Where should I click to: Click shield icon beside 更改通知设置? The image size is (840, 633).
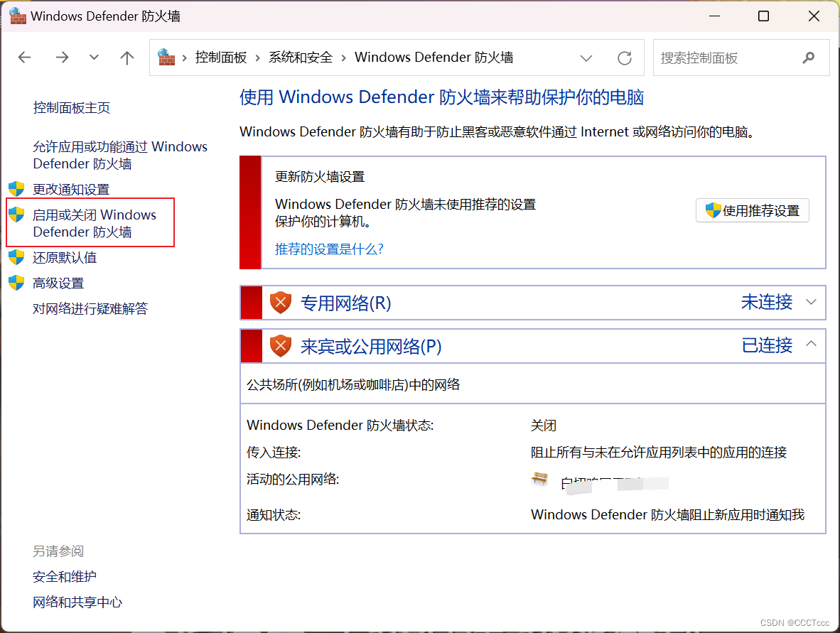pyautogui.click(x=16, y=188)
